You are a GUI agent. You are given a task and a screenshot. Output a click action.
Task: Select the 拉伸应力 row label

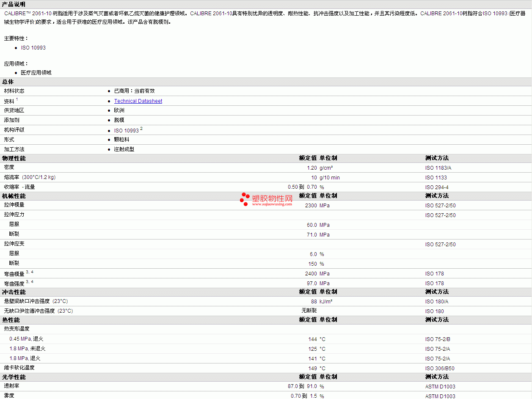pos(14,215)
